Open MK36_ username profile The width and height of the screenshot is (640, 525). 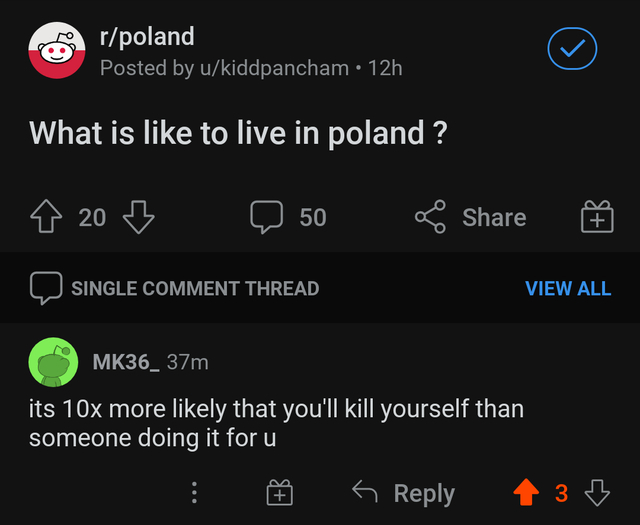pos(125,362)
